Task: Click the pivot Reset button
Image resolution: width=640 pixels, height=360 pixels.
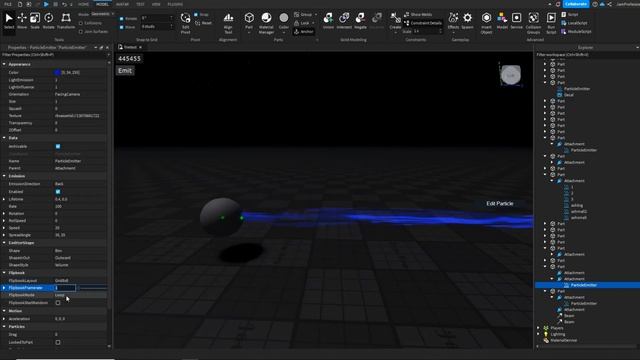Action: [x=204, y=23]
